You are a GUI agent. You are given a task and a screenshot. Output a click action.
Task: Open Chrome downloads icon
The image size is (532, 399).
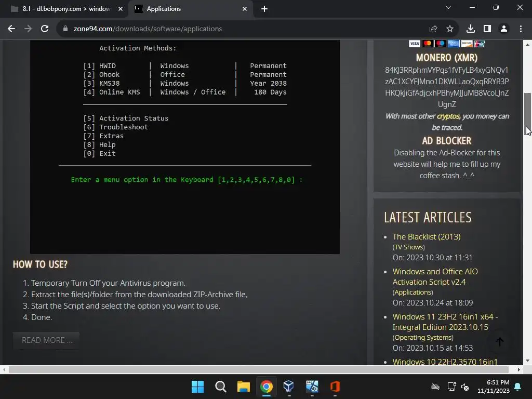point(470,29)
